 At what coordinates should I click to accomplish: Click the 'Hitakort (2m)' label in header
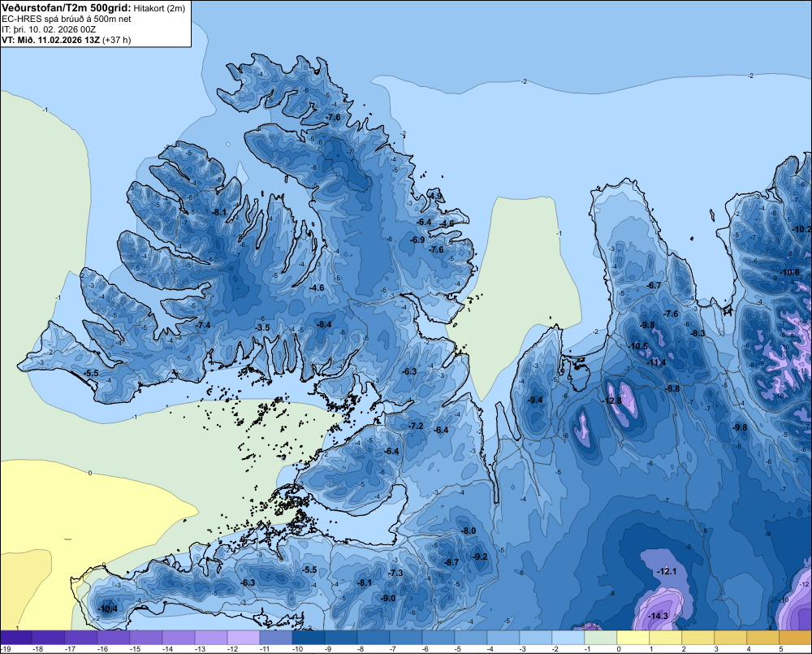pyautogui.click(x=159, y=8)
